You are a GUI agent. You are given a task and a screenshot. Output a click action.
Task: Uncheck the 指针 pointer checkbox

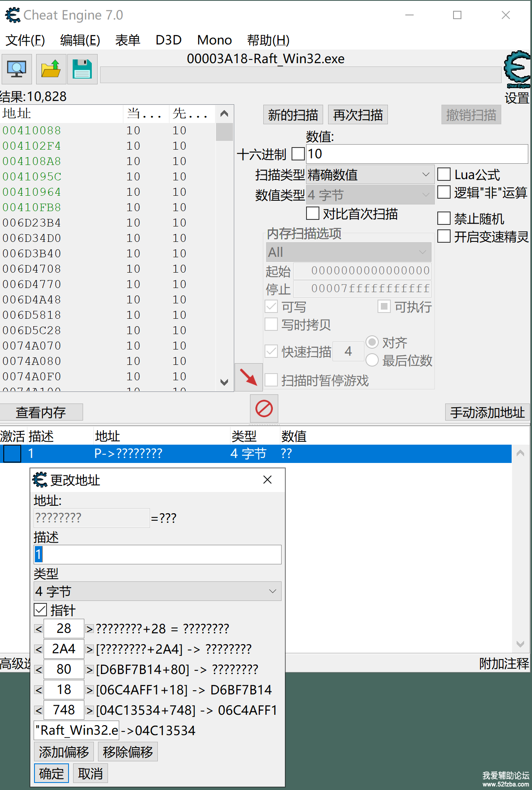(x=40, y=610)
